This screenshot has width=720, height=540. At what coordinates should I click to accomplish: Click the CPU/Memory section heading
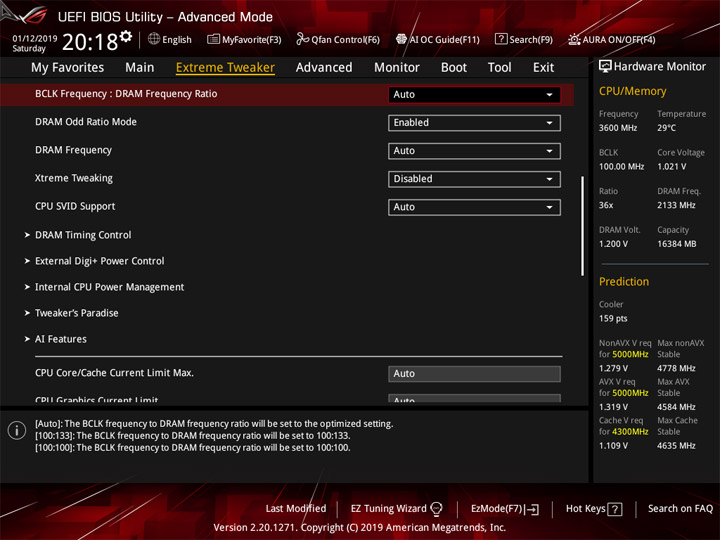pyautogui.click(x=632, y=91)
